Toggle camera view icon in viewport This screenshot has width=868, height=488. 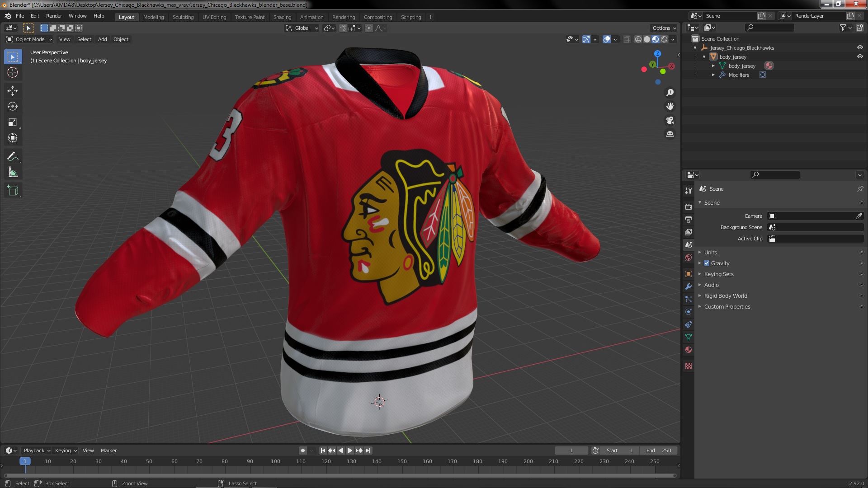[670, 120]
